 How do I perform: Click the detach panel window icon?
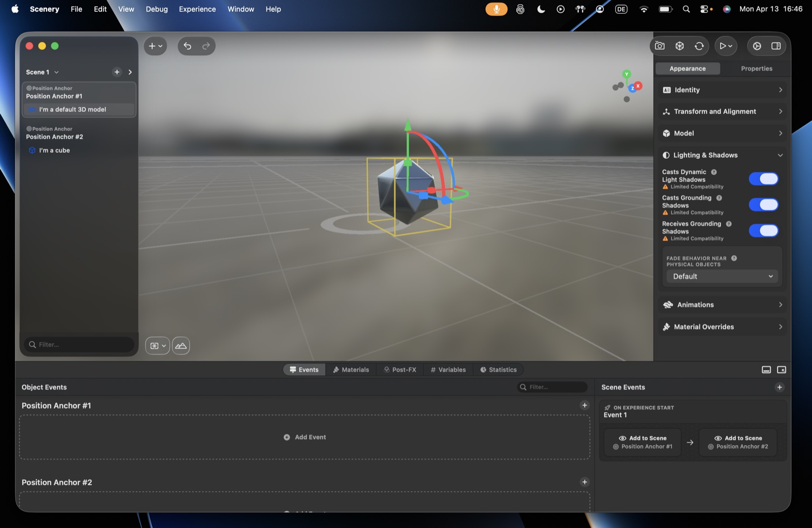[782, 370]
